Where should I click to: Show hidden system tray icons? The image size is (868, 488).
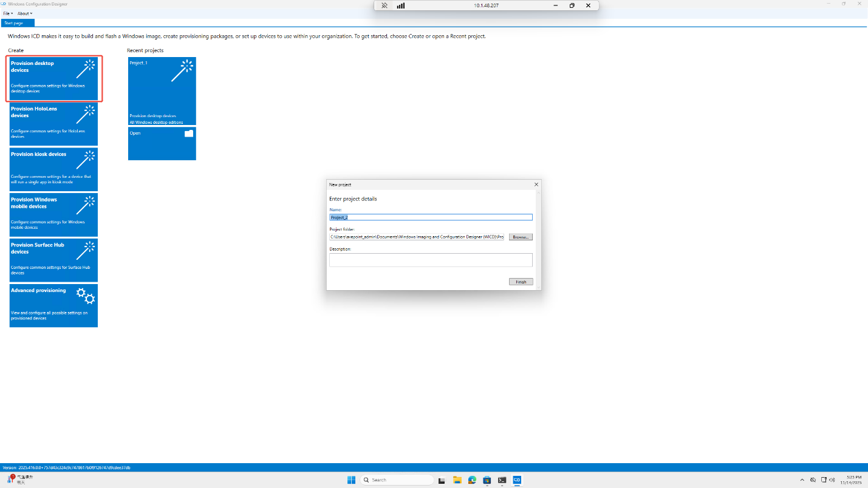click(802, 480)
